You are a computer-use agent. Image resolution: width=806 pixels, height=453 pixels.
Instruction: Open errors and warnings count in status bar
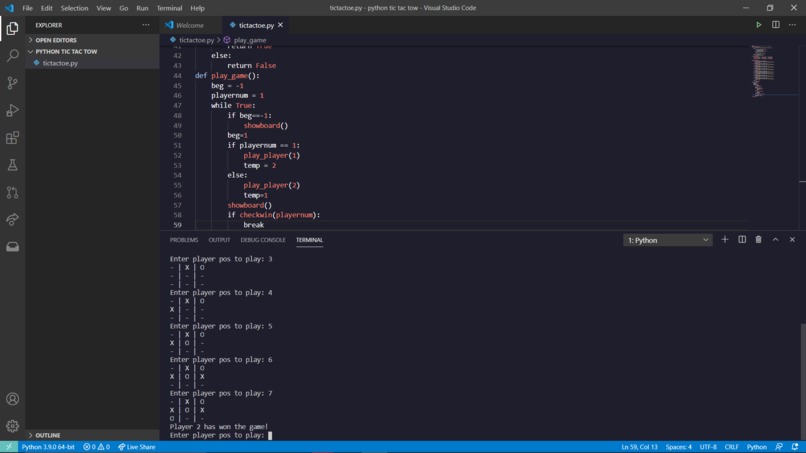[96, 447]
